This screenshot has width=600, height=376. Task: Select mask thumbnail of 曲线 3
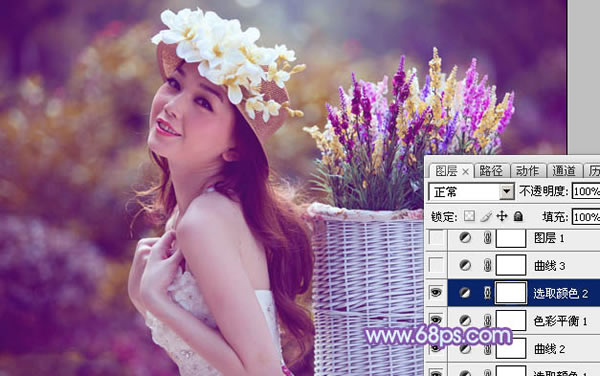coord(511,265)
